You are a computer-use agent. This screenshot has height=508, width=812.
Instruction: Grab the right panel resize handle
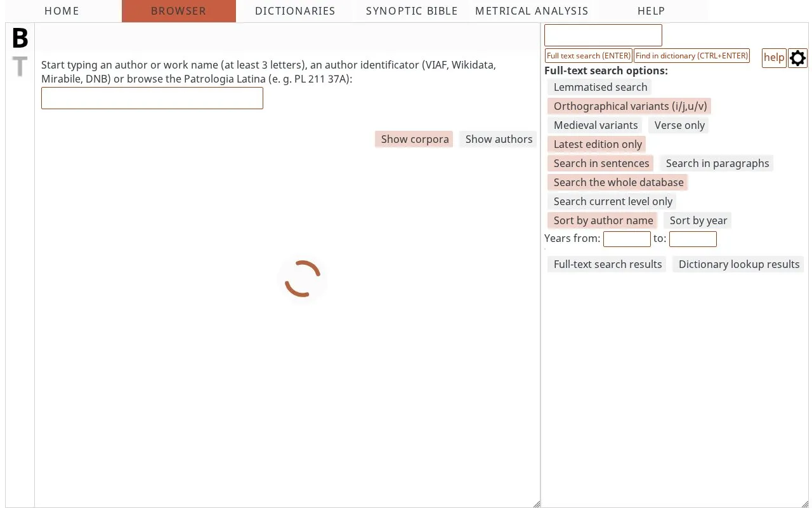click(805, 504)
